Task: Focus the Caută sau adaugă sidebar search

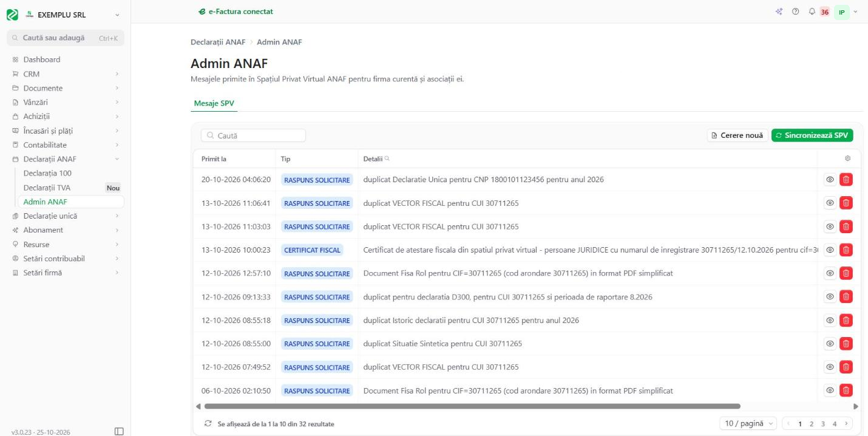Action: point(65,38)
